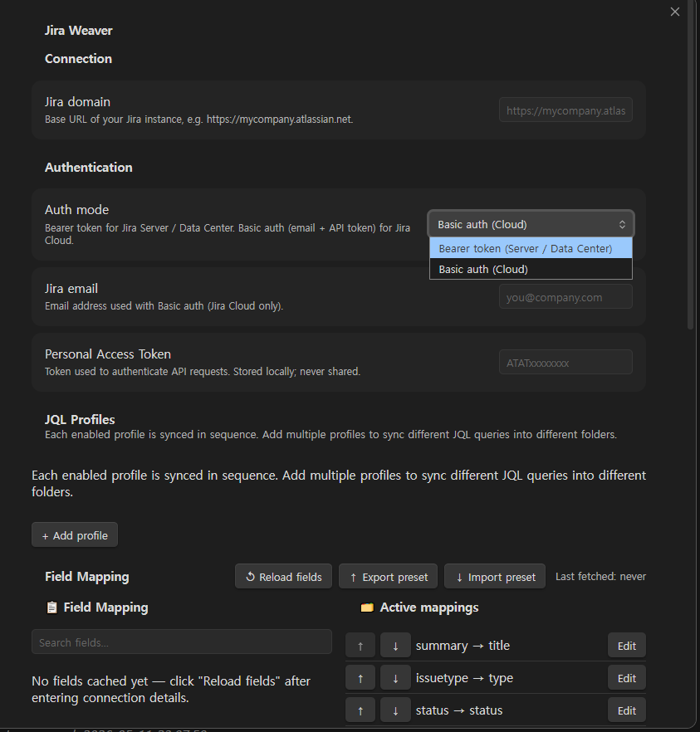Add a new JQL profile
This screenshot has width=700, height=732.
pos(75,535)
